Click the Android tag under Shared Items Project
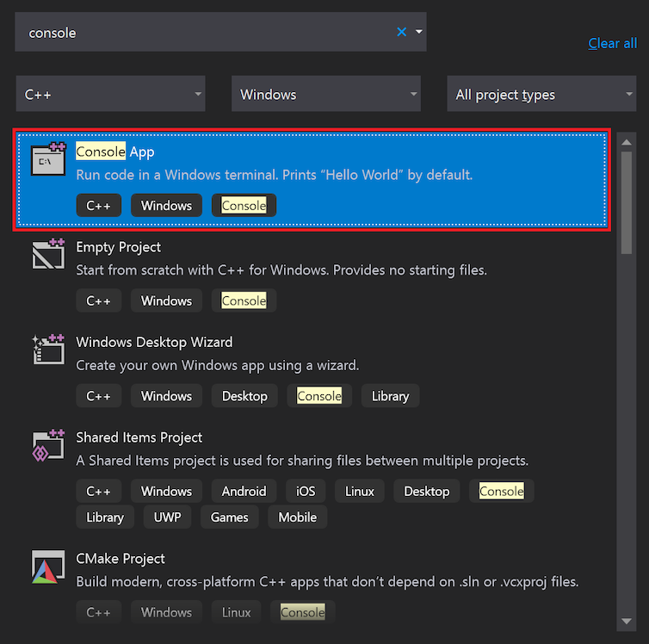649x644 pixels. tap(244, 491)
